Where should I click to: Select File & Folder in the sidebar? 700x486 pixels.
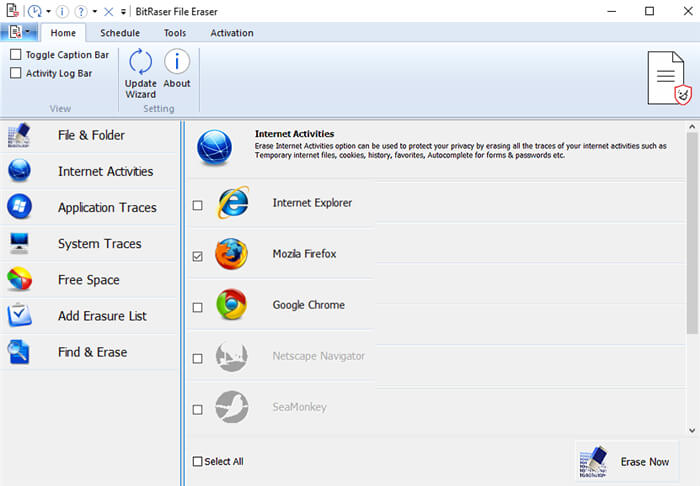tap(91, 135)
